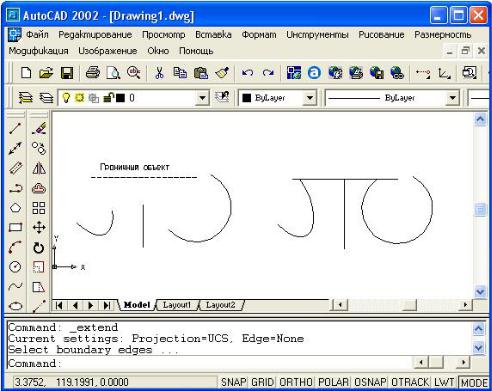
Task: Open the Файл menu
Action: pos(37,35)
